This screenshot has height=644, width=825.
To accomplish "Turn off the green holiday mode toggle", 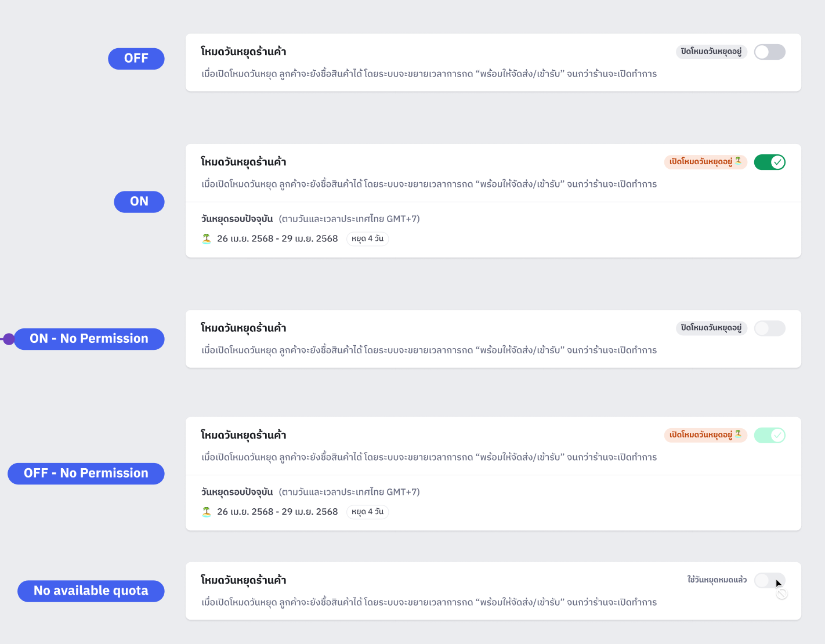I will 769,162.
